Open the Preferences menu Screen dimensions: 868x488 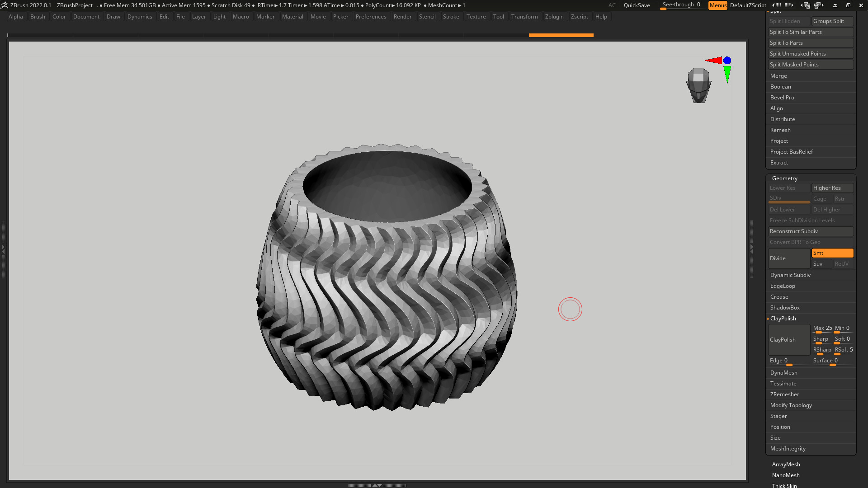point(371,17)
